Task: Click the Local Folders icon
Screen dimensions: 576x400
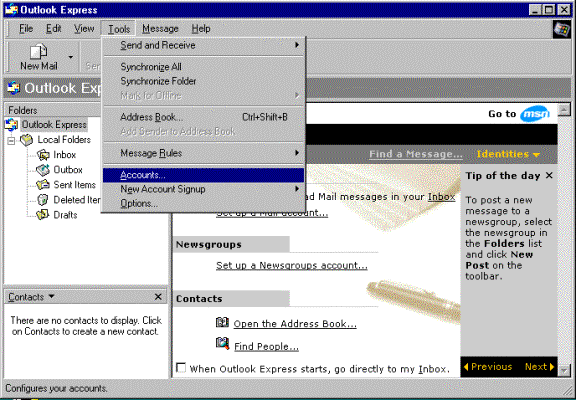Action: [x=26, y=140]
